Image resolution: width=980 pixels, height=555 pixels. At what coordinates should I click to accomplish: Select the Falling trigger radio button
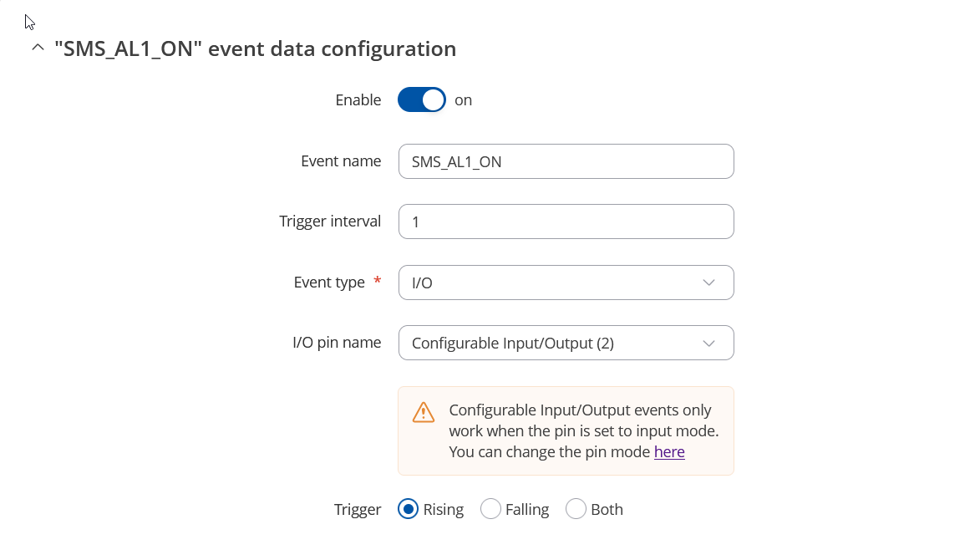pyautogui.click(x=490, y=509)
